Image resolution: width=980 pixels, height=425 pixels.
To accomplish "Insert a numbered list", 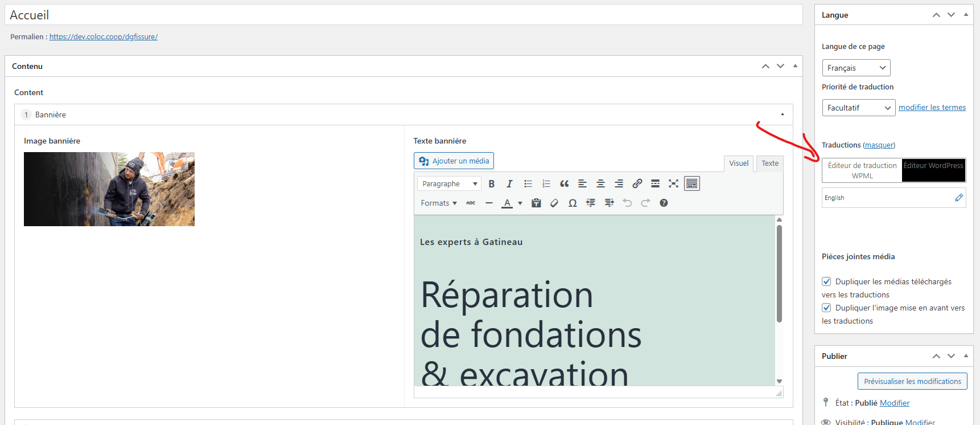I will [x=546, y=183].
